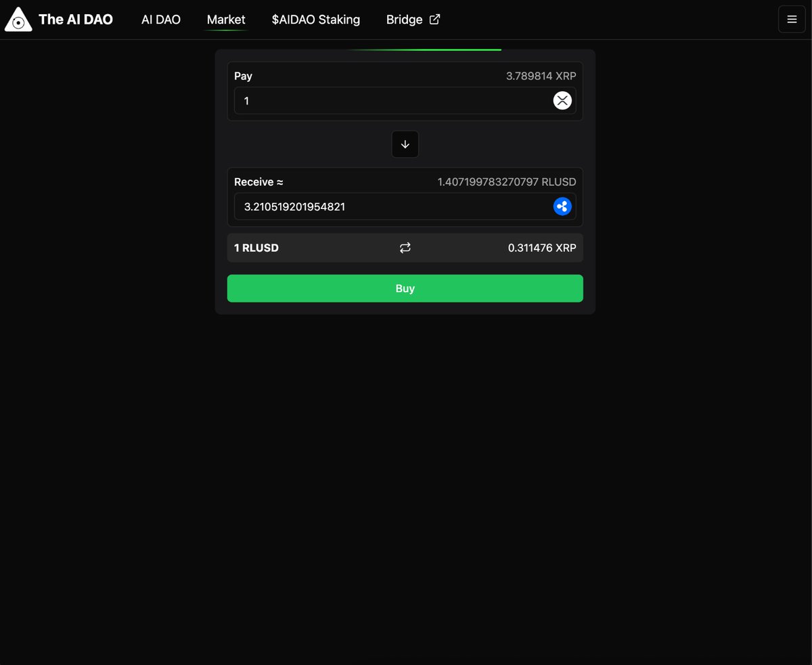The image size is (812, 665).
Task: Click the 3.789814 XRP balance
Action: click(541, 76)
